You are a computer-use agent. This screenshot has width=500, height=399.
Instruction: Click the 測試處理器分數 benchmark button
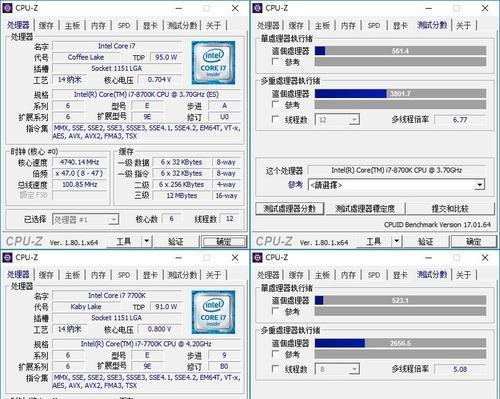tap(290, 209)
